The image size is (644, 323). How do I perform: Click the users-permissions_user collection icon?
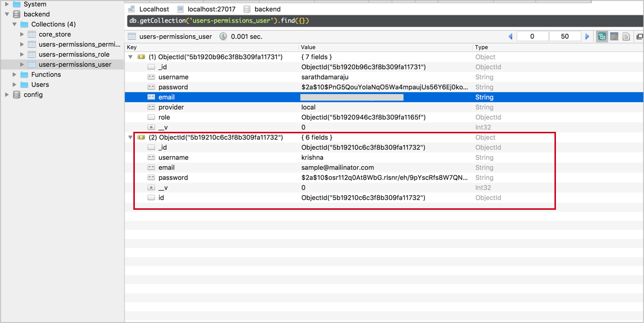tap(131, 36)
